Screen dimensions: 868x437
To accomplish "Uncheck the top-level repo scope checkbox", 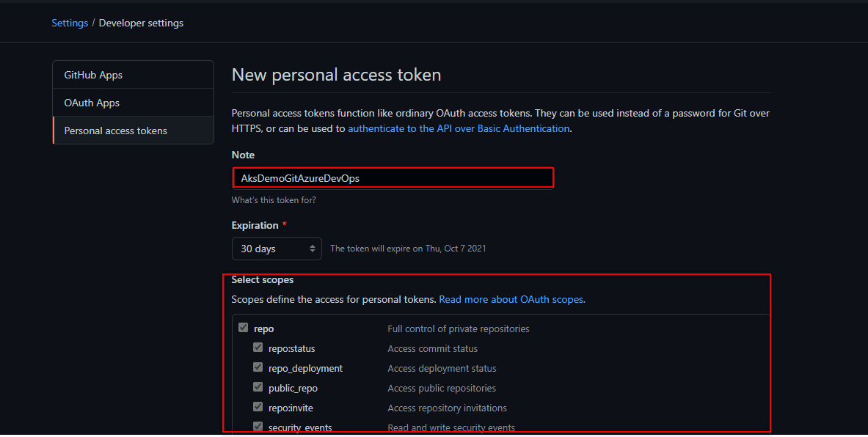I will (x=244, y=328).
